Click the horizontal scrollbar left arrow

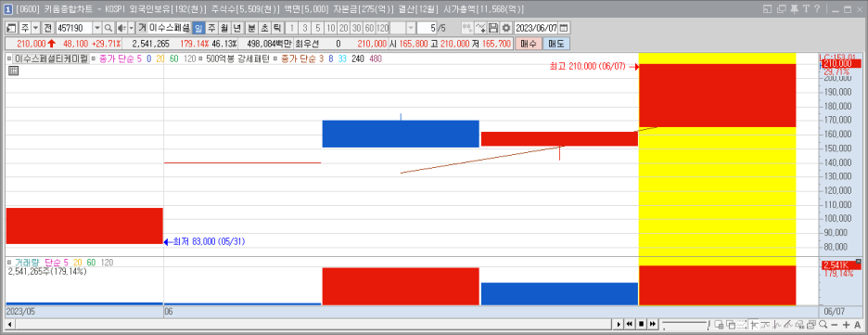(9, 325)
